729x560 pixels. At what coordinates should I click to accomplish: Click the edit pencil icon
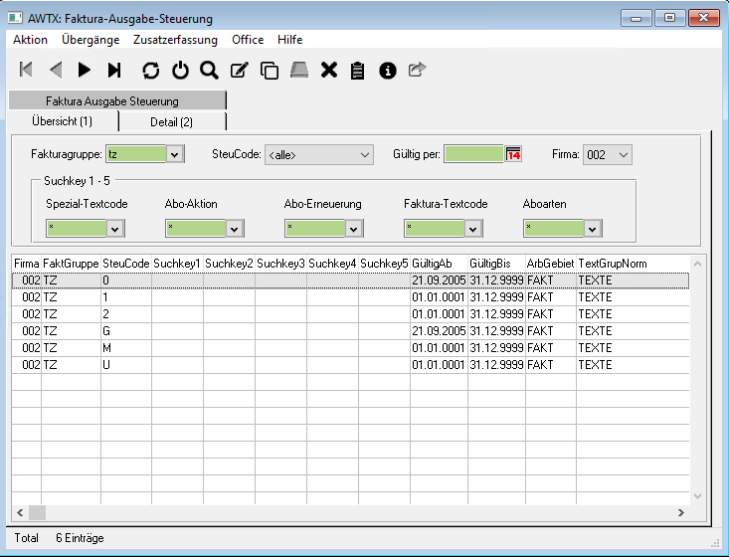tap(239, 70)
